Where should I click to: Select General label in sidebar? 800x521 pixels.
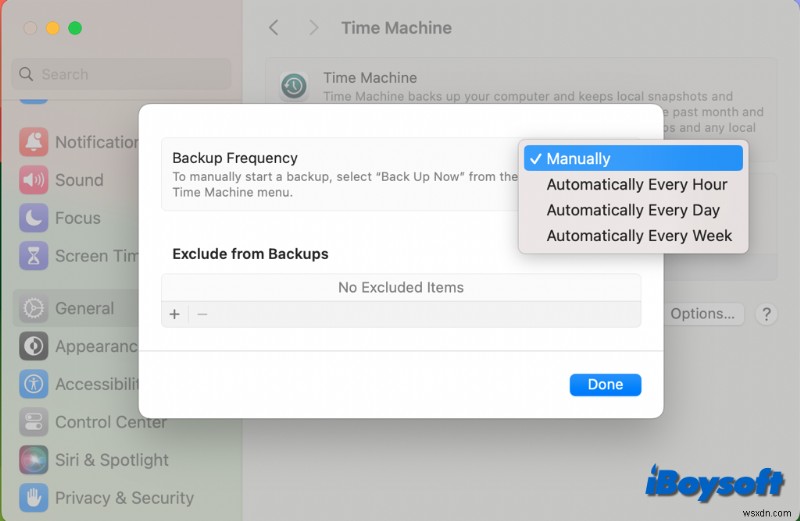coord(84,308)
